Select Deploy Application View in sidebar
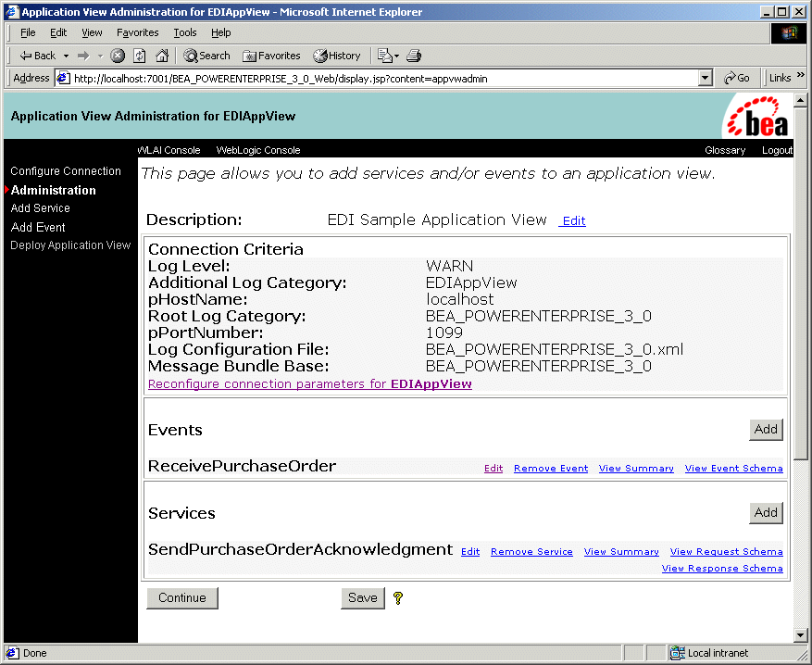 (70, 245)
